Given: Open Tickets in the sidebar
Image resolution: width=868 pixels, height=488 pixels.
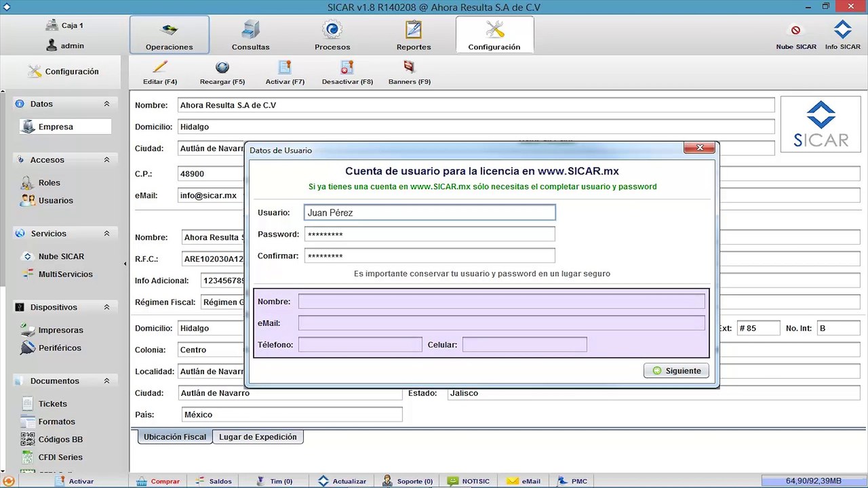Looking at the screenshot, I should [44, 404].
